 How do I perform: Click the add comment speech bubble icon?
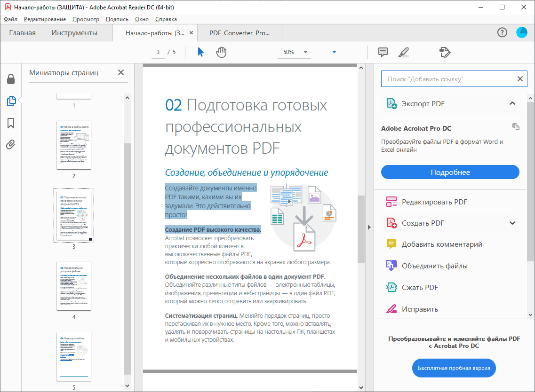pos(383,52)
